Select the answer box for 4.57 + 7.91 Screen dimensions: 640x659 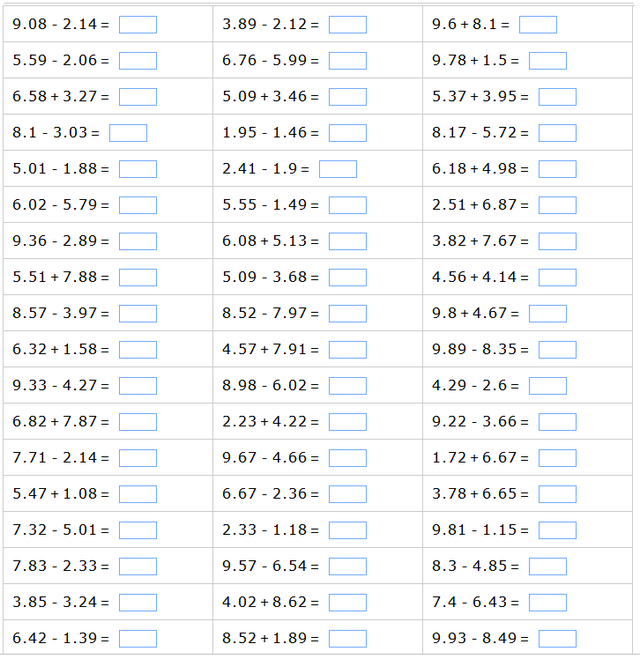(348, 350)
